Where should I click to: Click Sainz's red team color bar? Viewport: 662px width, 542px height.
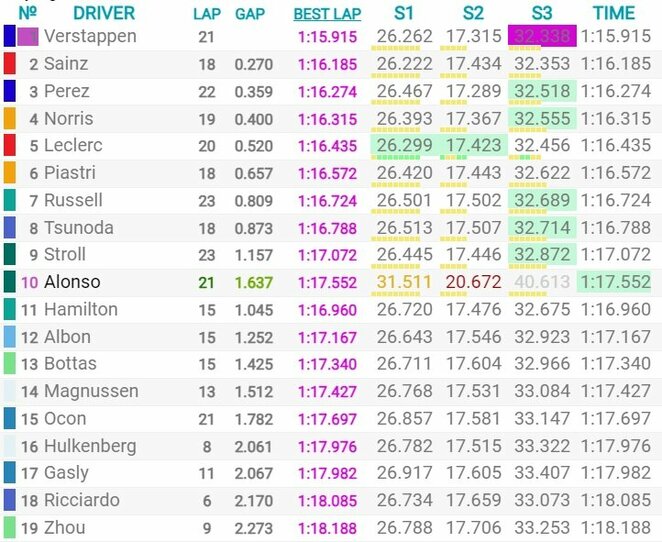click(9, 64)
